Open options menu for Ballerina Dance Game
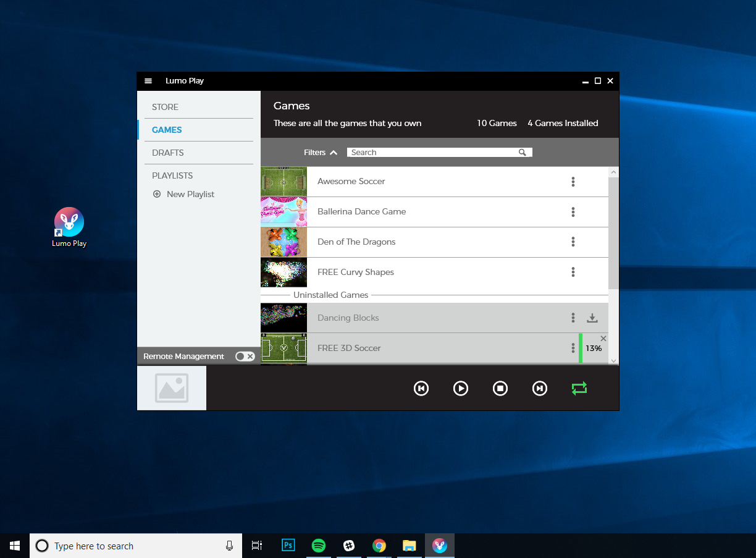The image size is (756, 558). pyautogui.click(x=573, y=212)
